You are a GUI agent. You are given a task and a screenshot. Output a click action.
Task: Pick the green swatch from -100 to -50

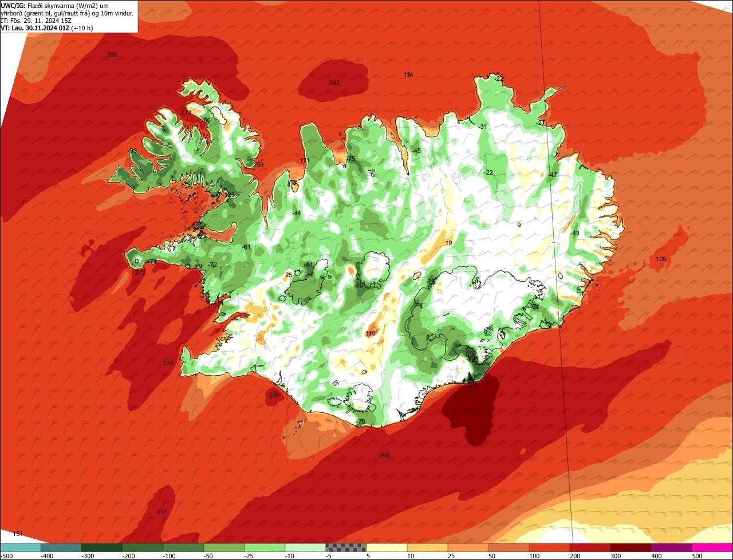pos(183,547)
